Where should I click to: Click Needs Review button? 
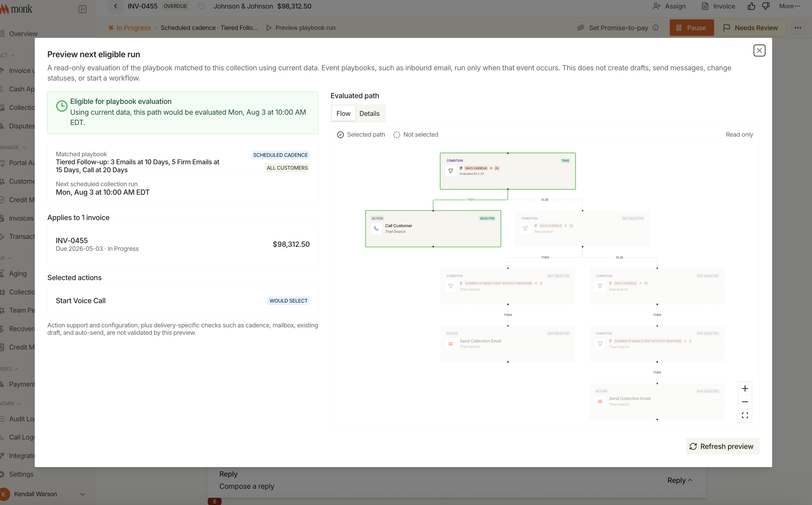(751, 28)
